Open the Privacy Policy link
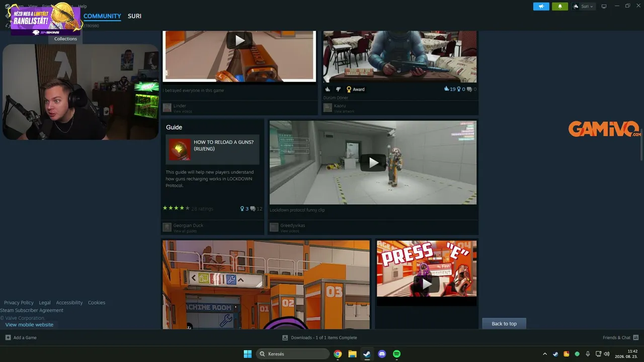 tap(19, 303)
